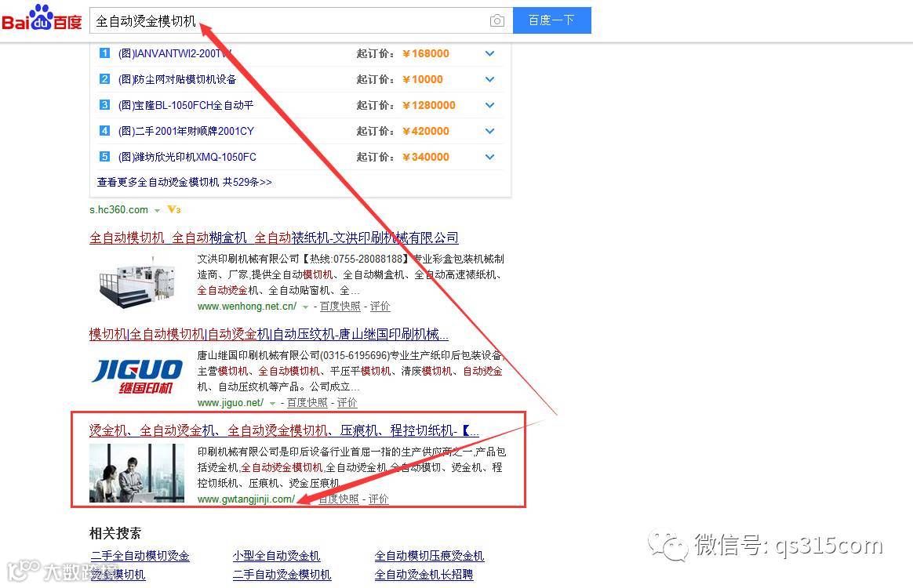The height and width of the screenshot is (588, 913).
Task: Click the 百度一下 search button
Action: click(x=551, y=20)
